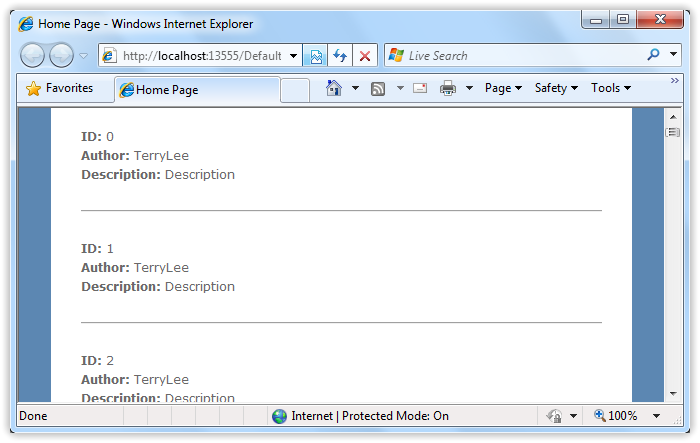Click the Back navigation button
The image size is (700, 443).
pos(32,56)
